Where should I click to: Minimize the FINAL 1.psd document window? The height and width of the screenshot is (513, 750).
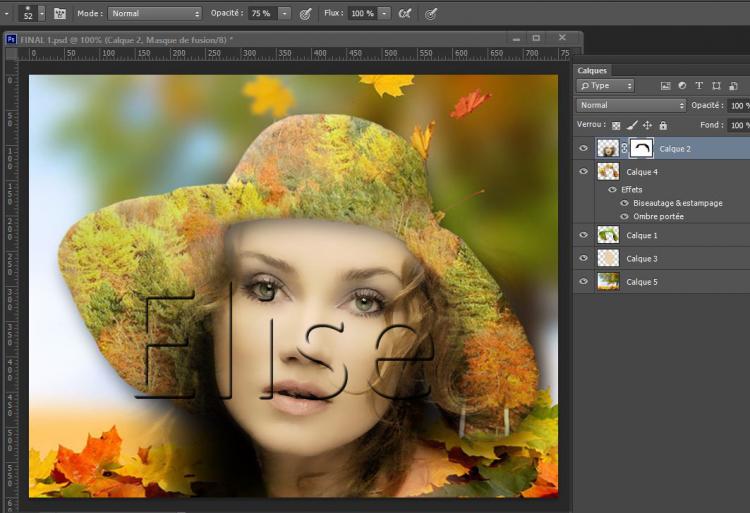(516, 38)
